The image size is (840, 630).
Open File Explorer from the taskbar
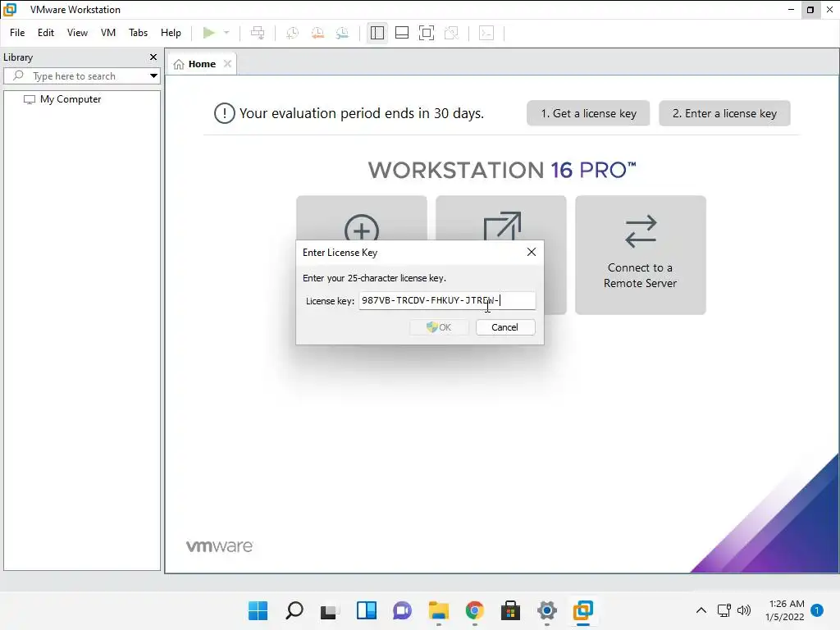pyautogui.click(x=438, y=610)
